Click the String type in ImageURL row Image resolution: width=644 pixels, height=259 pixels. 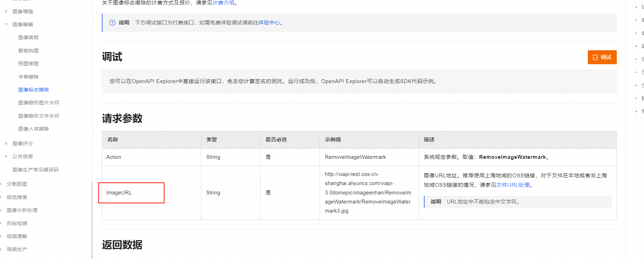click(213, 193)
